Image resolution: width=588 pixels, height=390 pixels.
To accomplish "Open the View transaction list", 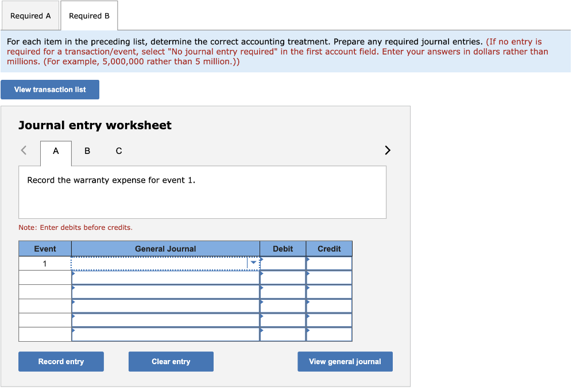I will click(50, 90).
